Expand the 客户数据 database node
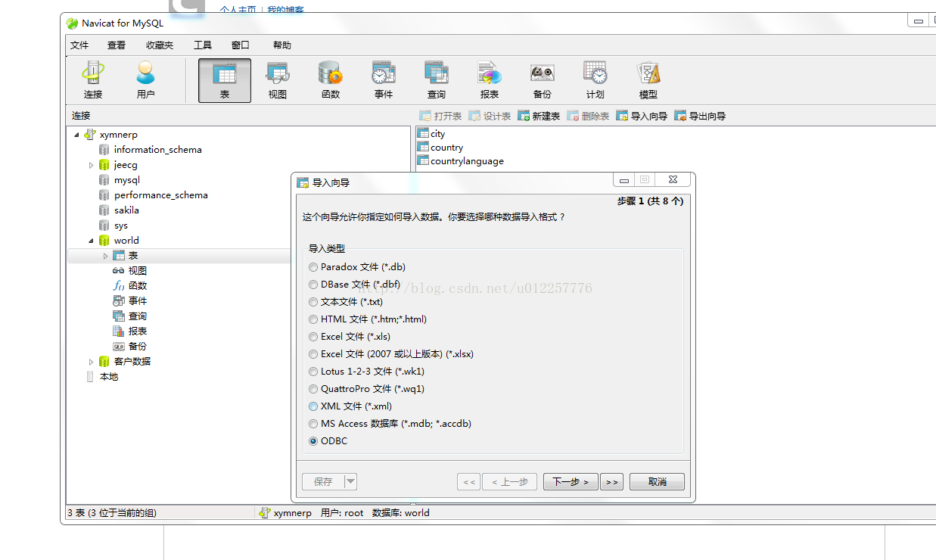936x560 pixels. (91, 362)
